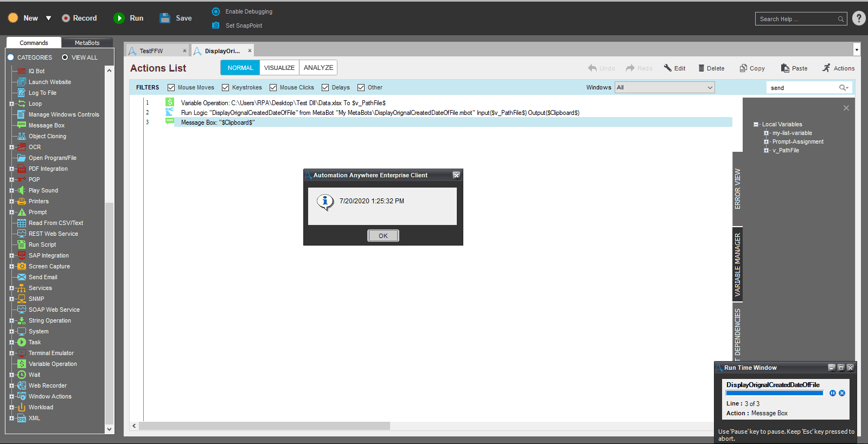Expand the SAP Integration category
The image size is (868, 444).
click(x=11, y=255)
